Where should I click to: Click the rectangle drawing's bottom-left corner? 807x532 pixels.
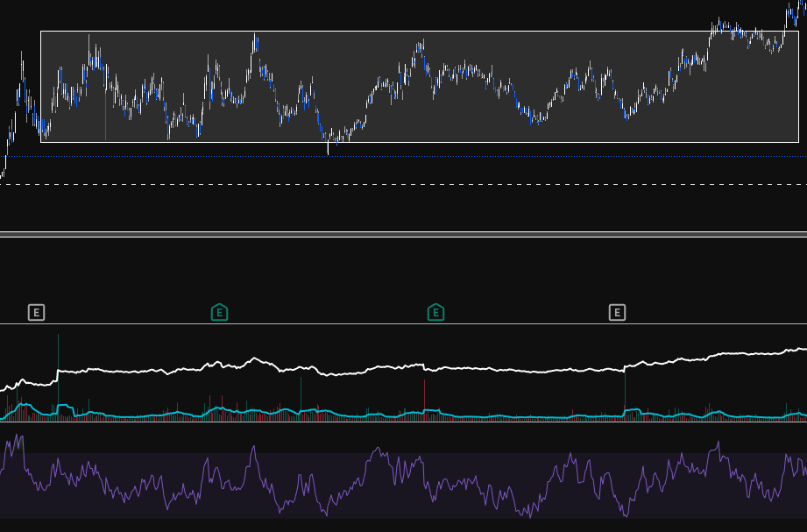[x=41, y=141]
